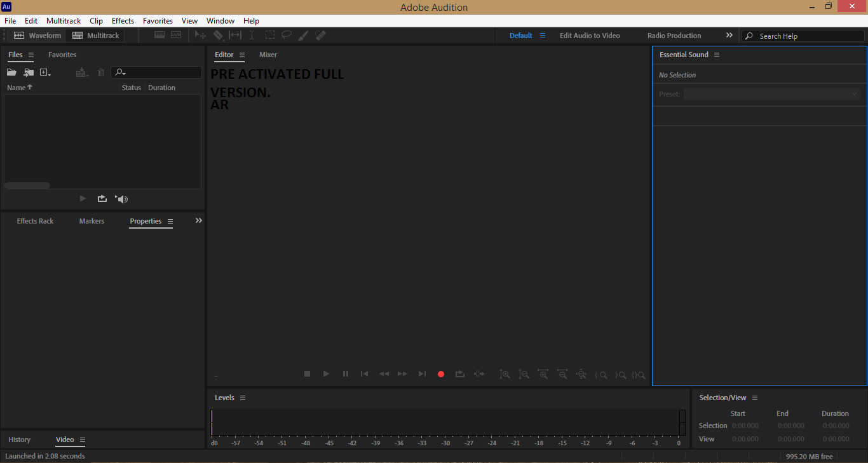Viewport: 868px width, 463px height.
Task: Show more panel tabs beside Properties
Action: coord(198,220)
